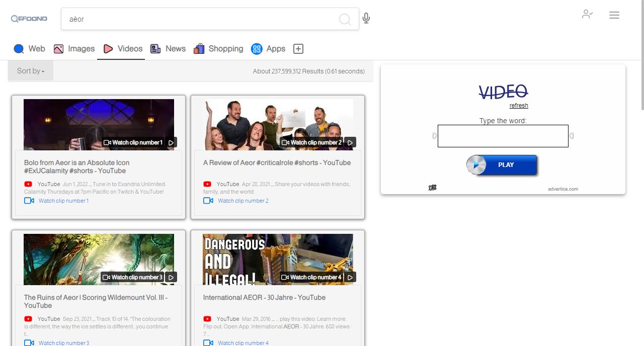Viewport: 644px width, 346px height.
Task: Open the Shopping tab
Action: pos(218,49)
